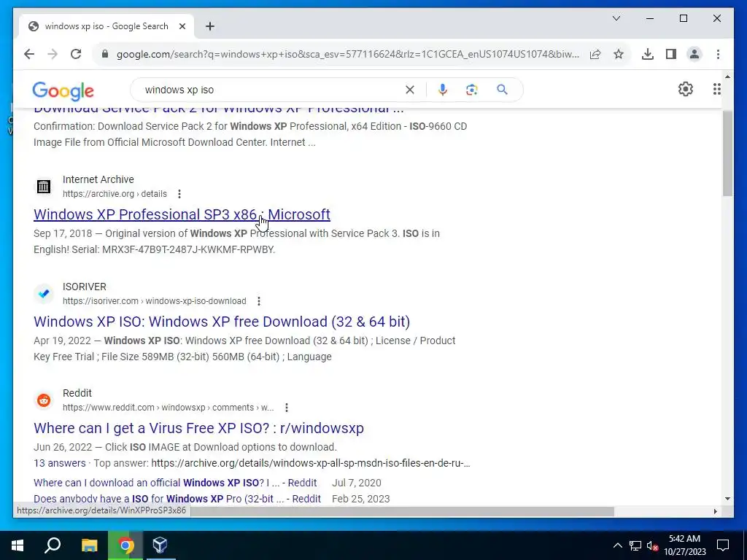
Task: Click the padlock site info icon
Action: coord(105,54)
